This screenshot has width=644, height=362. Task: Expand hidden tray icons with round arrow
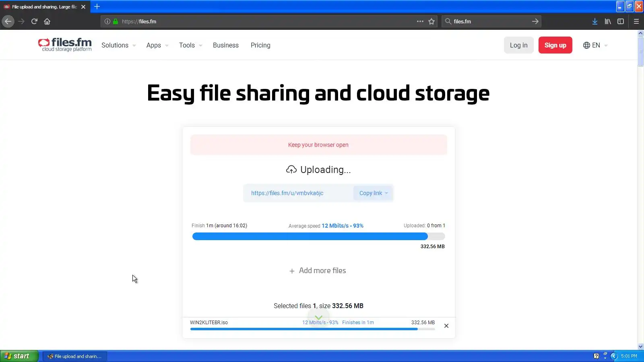click(614, 356)
